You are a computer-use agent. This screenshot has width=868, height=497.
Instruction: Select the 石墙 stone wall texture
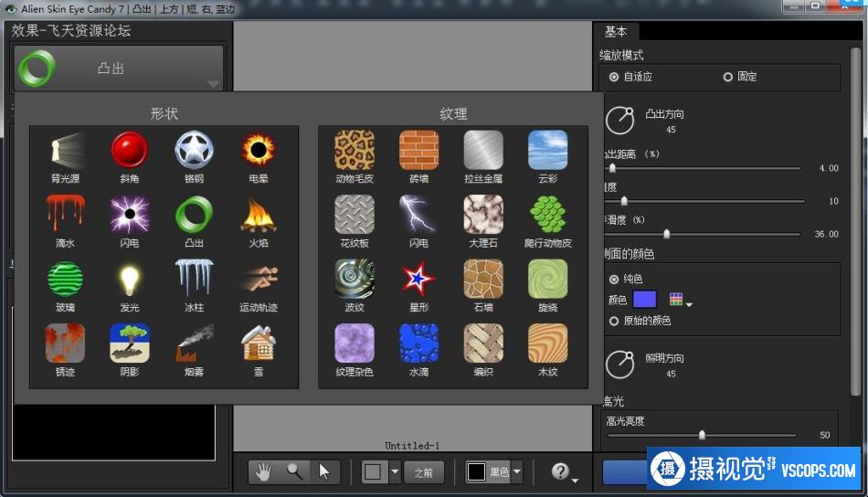tap(483, 279)
